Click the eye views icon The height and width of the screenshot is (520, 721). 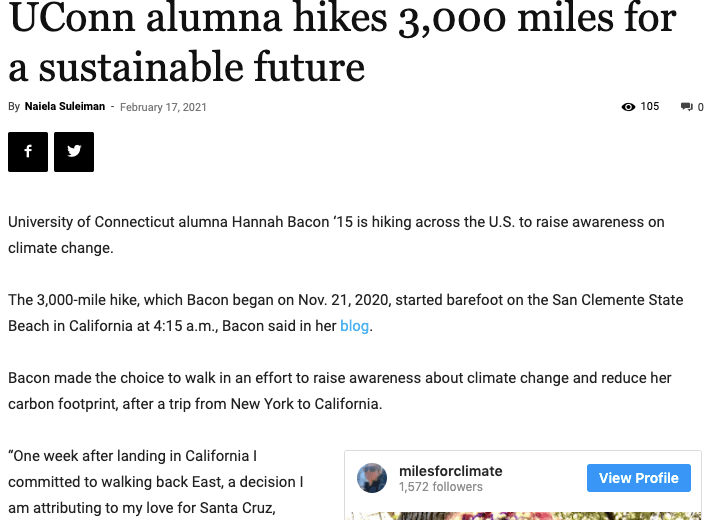point(628,107)
